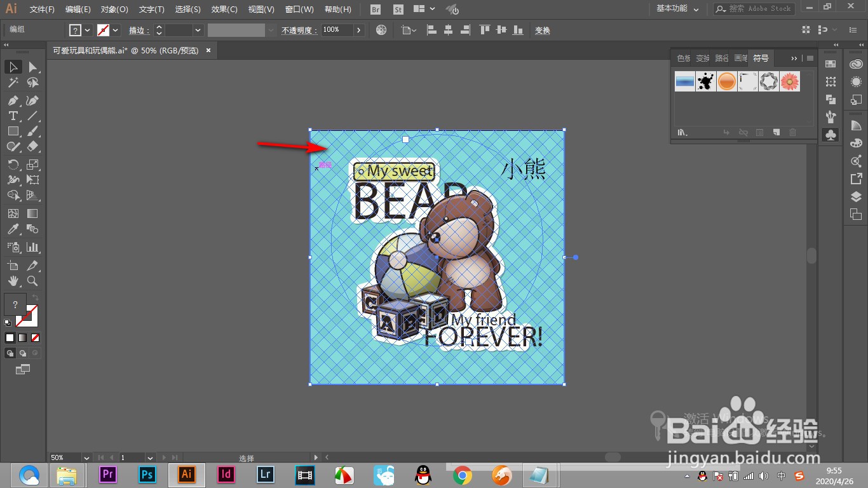Reset to default fill and stroke

pos(8,323)
